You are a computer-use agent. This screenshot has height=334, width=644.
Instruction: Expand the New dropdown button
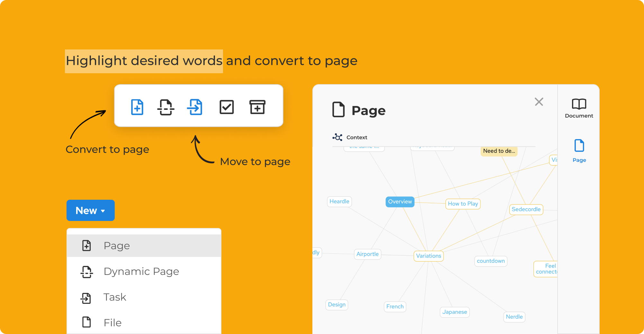click(91, 210)
